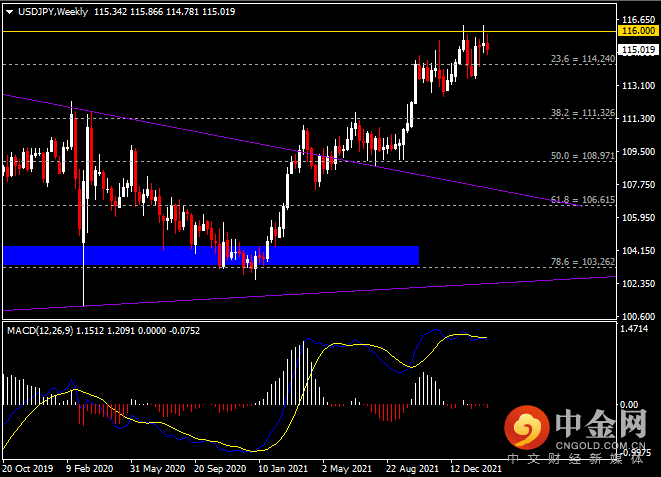This screenshot has width=661, height=477.
Task: Select the 78.6 = 103.262 Fibonacci label
Action: (583, 262)
